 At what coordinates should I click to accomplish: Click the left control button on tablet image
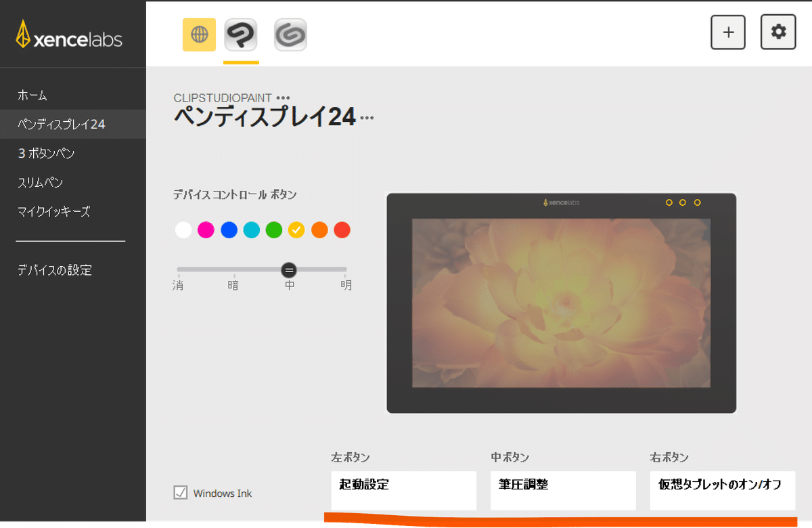669,202
